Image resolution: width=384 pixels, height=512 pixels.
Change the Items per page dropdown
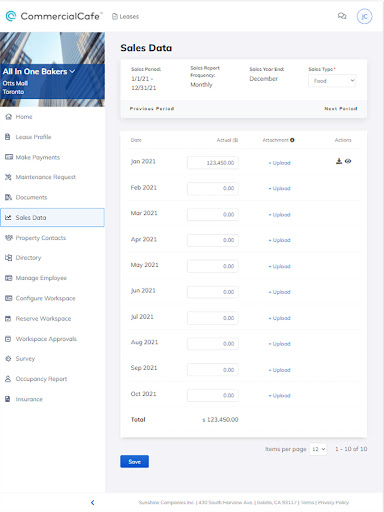(x=318, y=449)
